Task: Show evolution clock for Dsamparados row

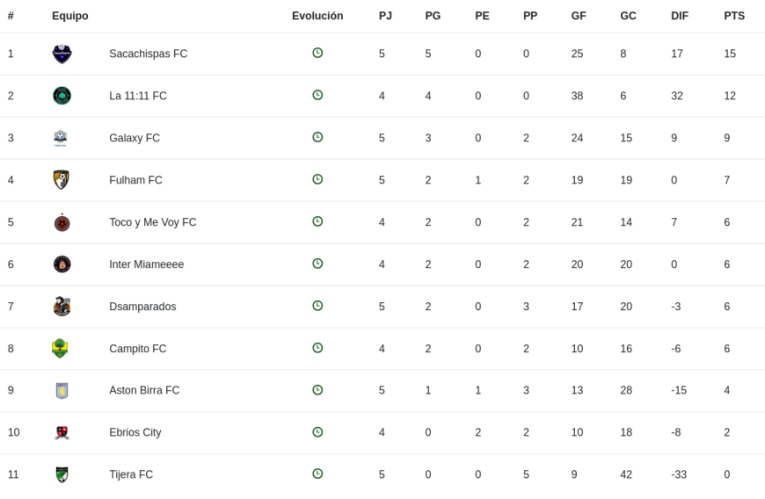Action: pos(318,305)
